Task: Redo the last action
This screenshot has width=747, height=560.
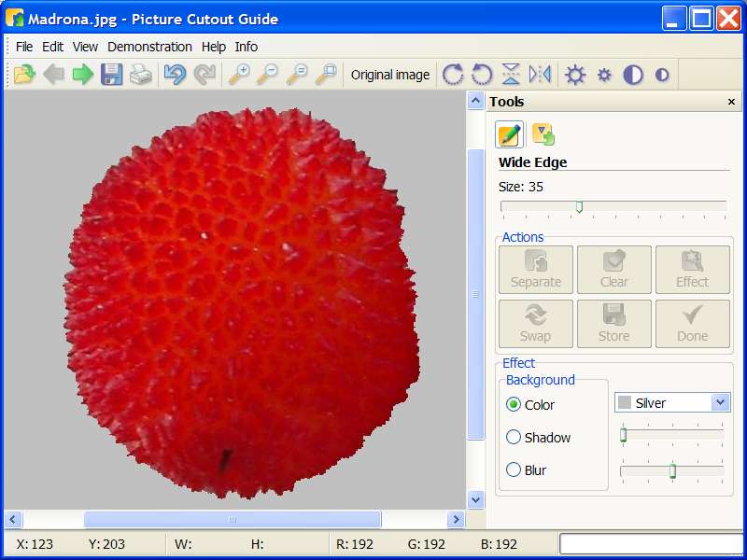Action: [x=204, y=75]
